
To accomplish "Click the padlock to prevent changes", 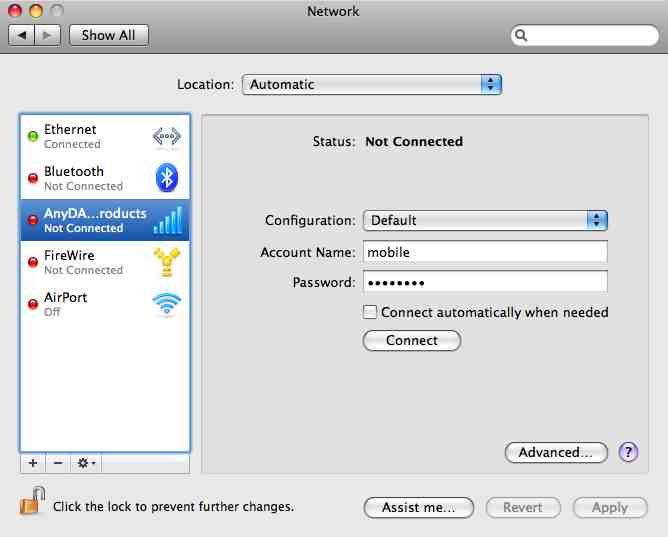I will click(32, 501).
